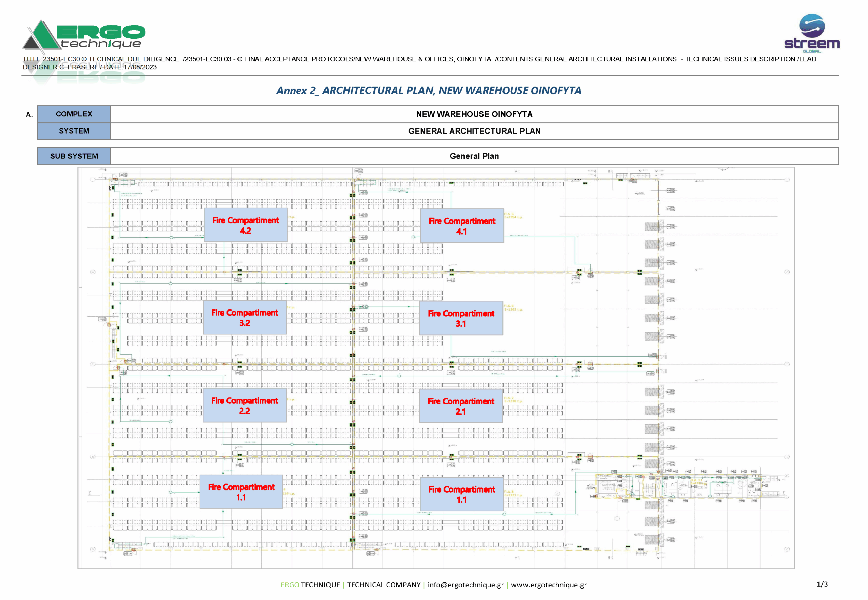868x600 pixels.
Task: Click the page number 1/3
Action: 822,584
